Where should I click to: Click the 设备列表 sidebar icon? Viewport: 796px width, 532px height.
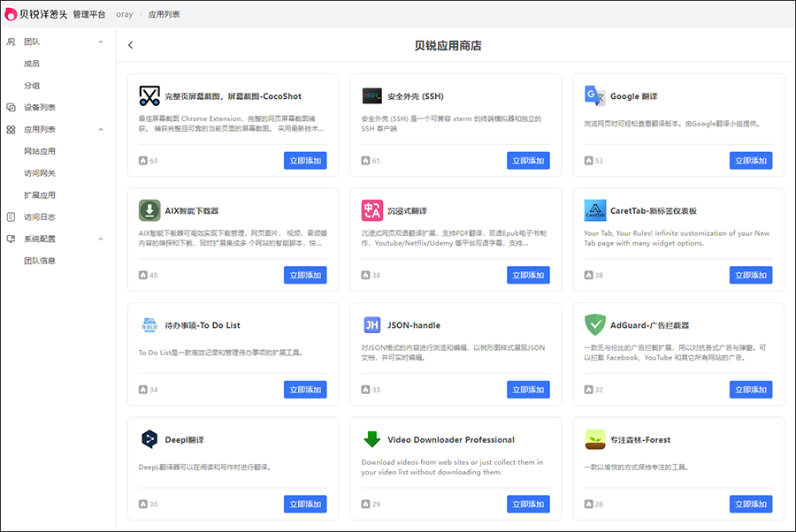[x=12, y=107]
